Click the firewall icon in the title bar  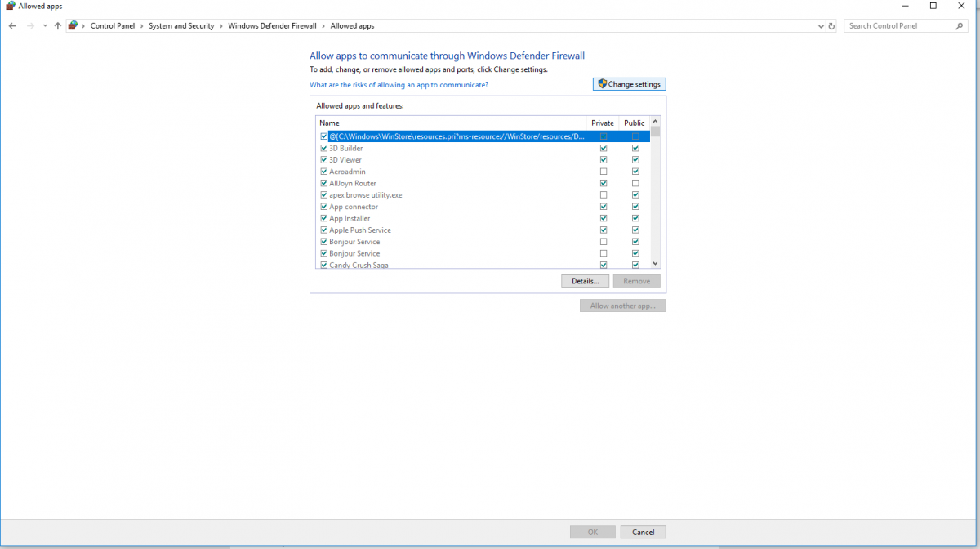[11, 6]
